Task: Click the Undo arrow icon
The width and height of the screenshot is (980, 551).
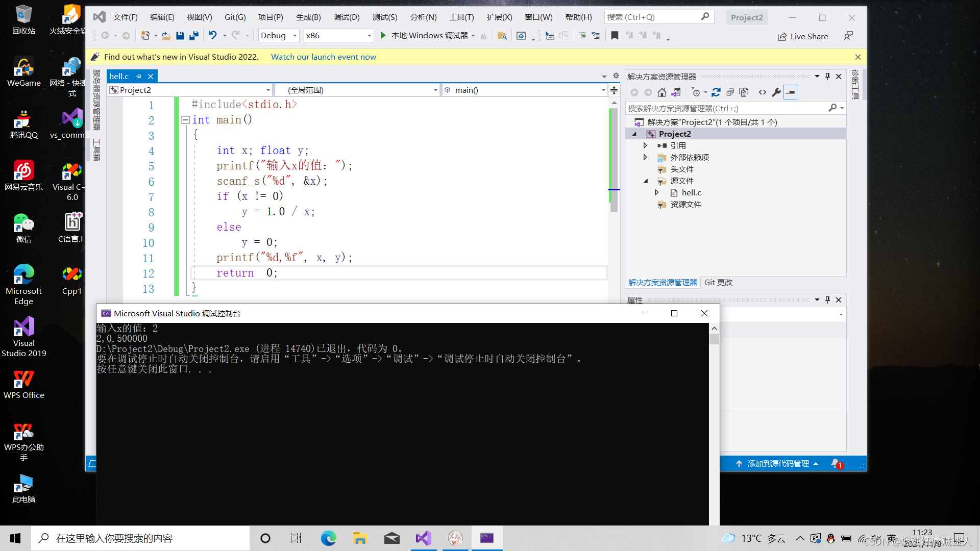Action: click(212, 35)
